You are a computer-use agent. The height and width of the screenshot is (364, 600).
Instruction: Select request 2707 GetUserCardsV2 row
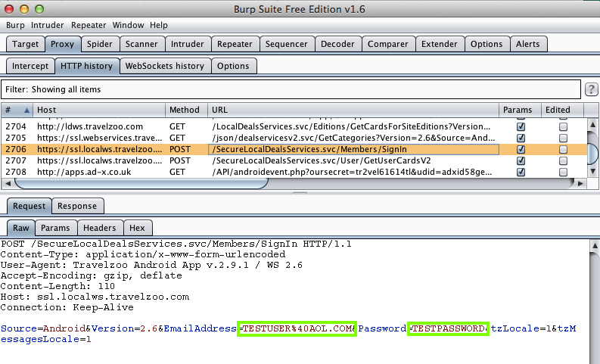[x=294, y=160]
